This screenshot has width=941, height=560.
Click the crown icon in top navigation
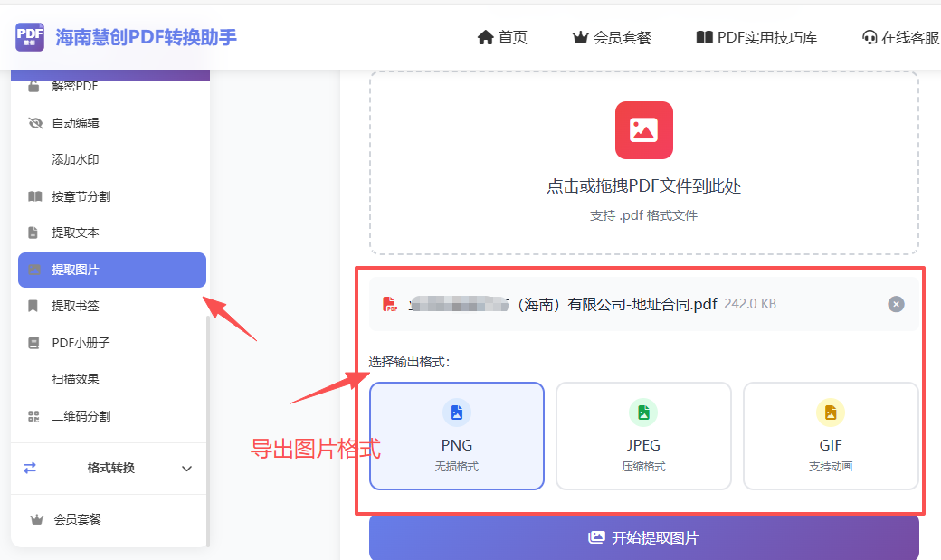click(580, 38)
